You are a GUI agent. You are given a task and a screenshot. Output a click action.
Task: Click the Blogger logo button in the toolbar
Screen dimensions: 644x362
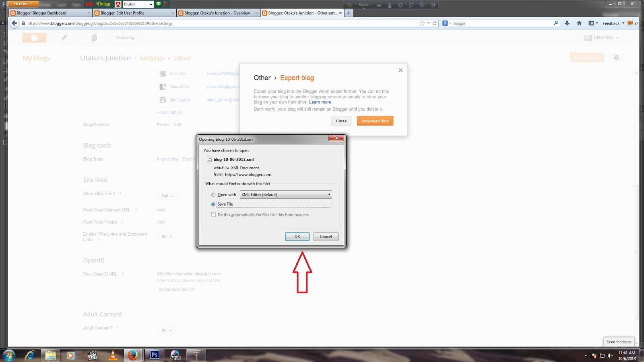coord(34,38)
